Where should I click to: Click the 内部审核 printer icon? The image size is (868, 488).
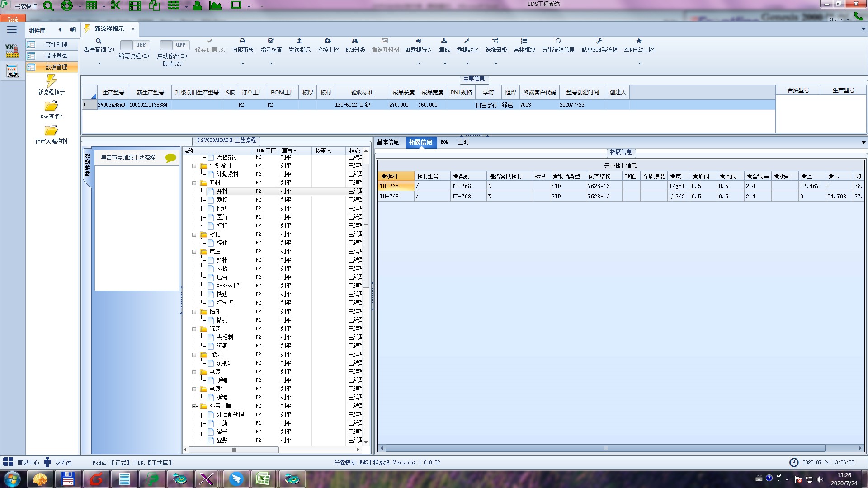242,41
